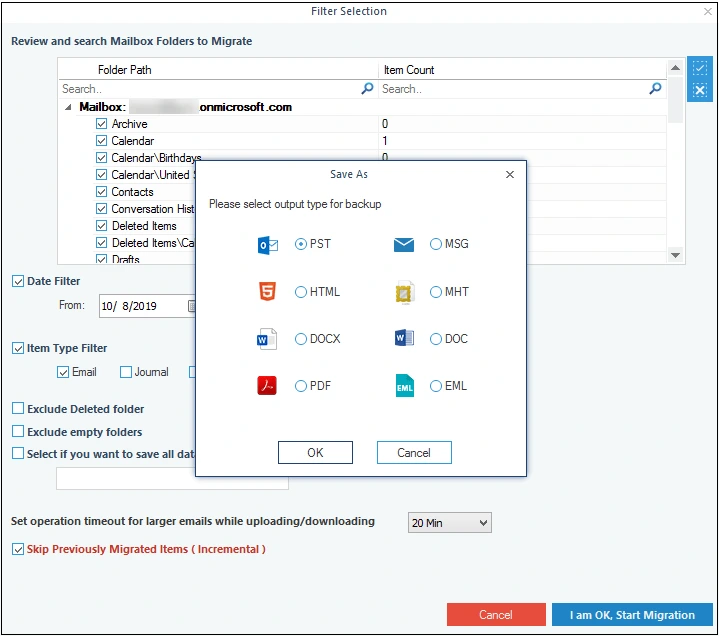
Task: Click the MHT format icon
Action: 404,293
